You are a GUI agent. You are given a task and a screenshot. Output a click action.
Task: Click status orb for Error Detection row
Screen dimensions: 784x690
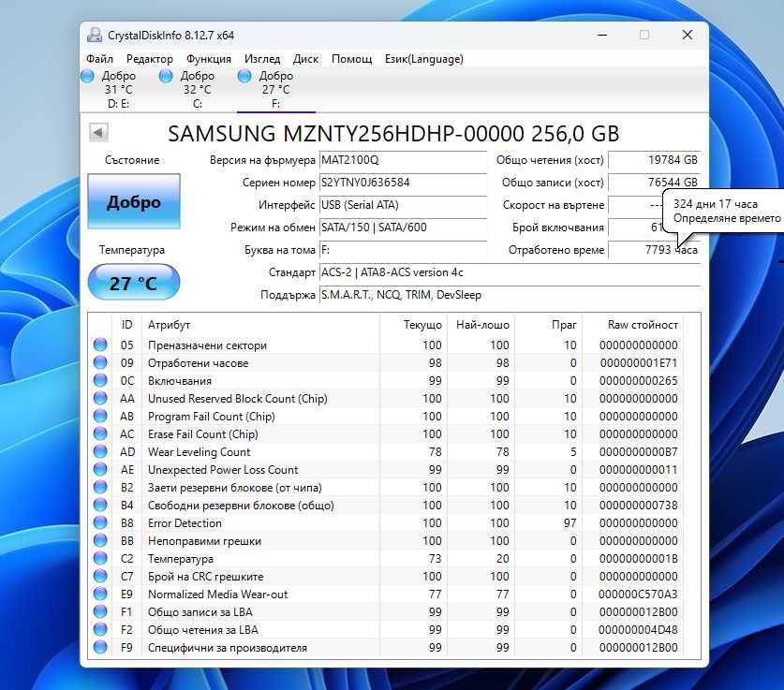coord(100,522)
